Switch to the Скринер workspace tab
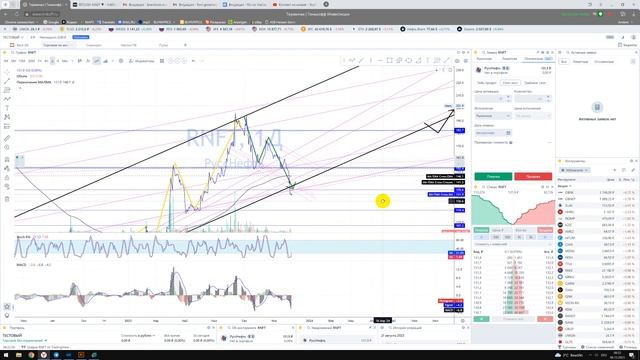The height and width of the screenshot is (360, 640). (x=93, y=45)
